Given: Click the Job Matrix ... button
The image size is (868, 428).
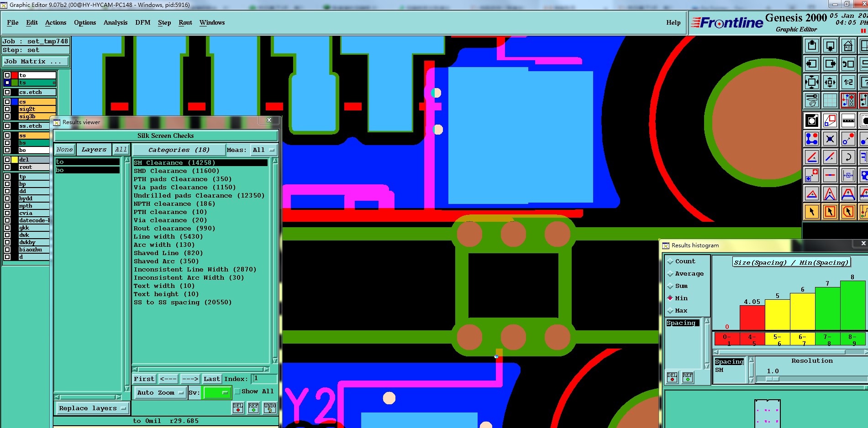Looking at the screenshot, I should tap(36, 61).
